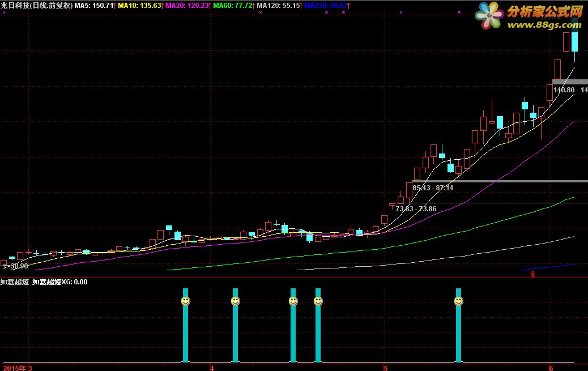Screen dimensions: 588x371
Task: Click the 如意超短XG: 0.00 value readout
Action: (x=59, y=282)
